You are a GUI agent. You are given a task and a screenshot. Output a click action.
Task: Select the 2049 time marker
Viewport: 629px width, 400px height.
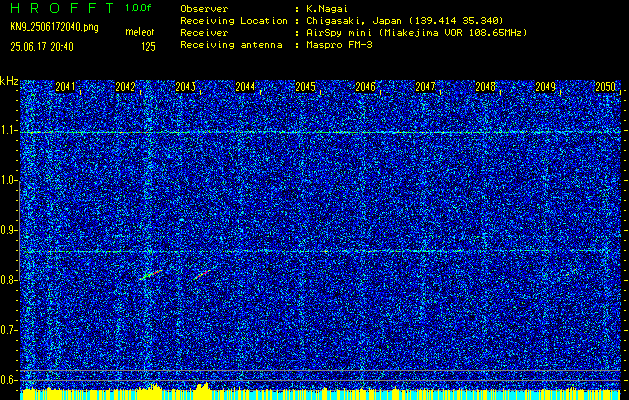coord(546,87)
